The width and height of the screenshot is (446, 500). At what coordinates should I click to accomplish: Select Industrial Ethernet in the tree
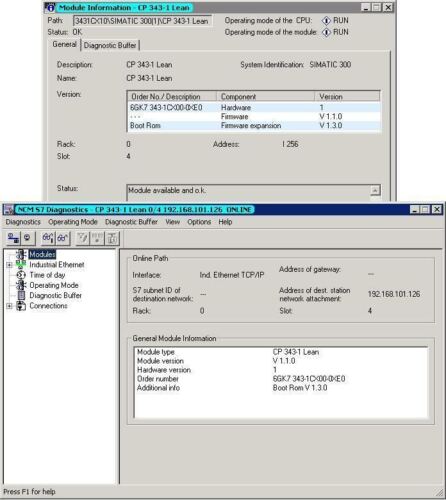coord(57,265)
